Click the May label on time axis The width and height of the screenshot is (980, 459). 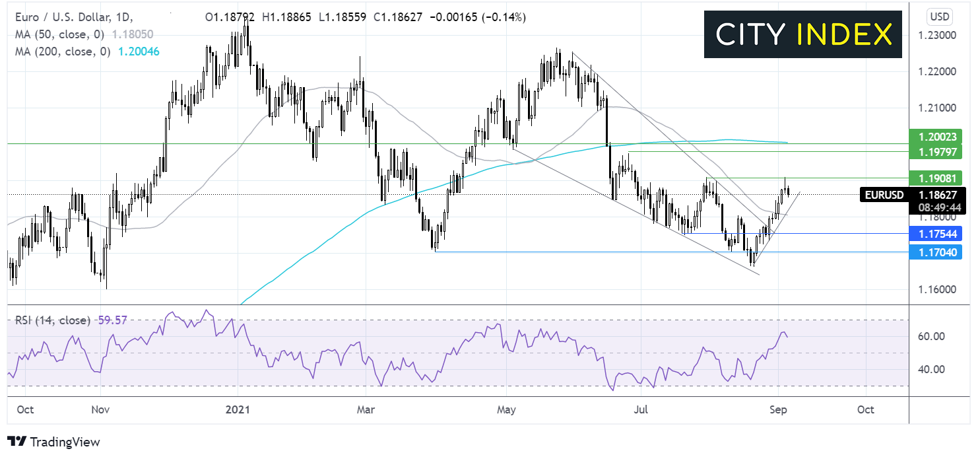tap(506, 409)
